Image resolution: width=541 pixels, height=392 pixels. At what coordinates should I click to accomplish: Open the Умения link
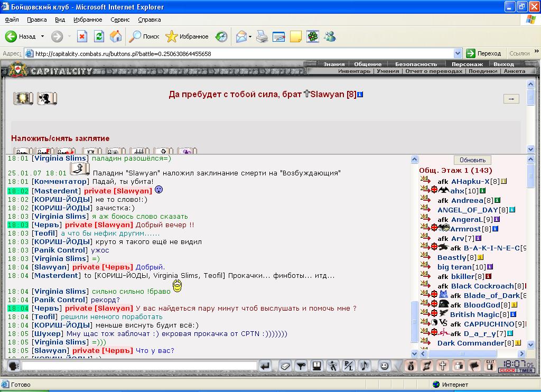click(388, 71)
